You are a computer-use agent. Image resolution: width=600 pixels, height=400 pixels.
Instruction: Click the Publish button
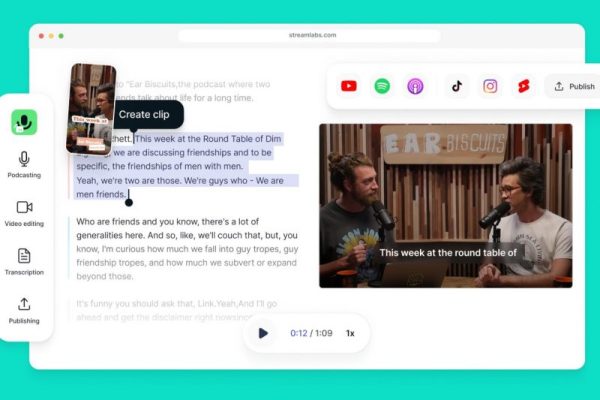pos(574,87)
